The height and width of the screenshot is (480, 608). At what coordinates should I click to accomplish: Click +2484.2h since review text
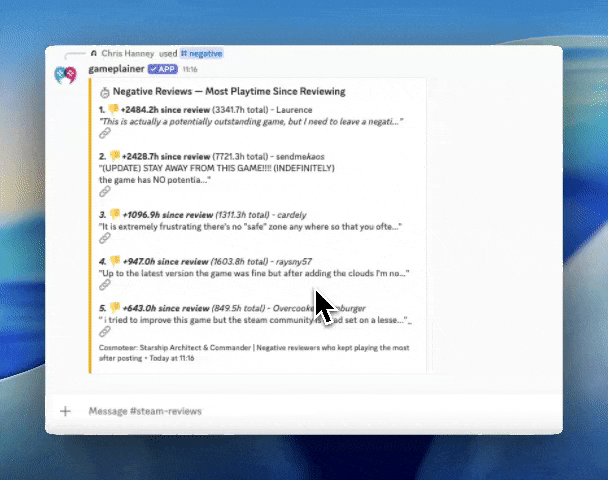(165, 110)
